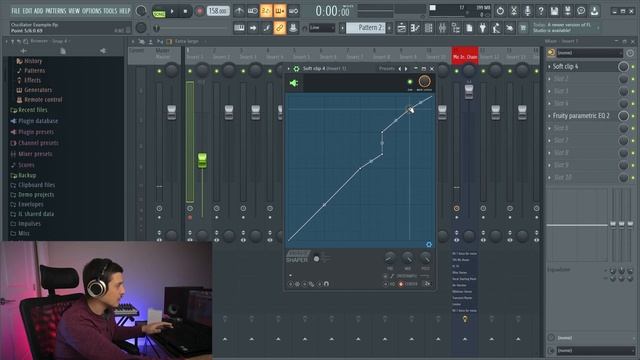Toggle wait for input before playing

[x=253, y=11]
